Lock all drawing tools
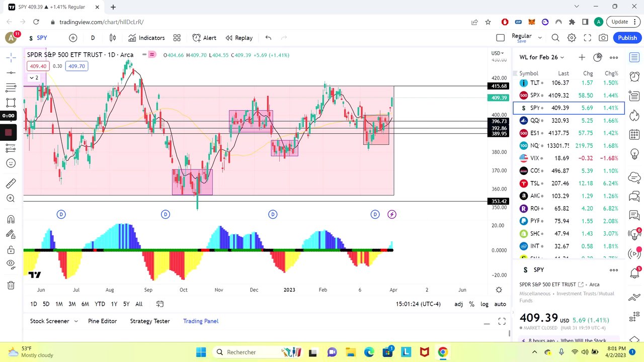644x362 pixels. pos(11,249)
